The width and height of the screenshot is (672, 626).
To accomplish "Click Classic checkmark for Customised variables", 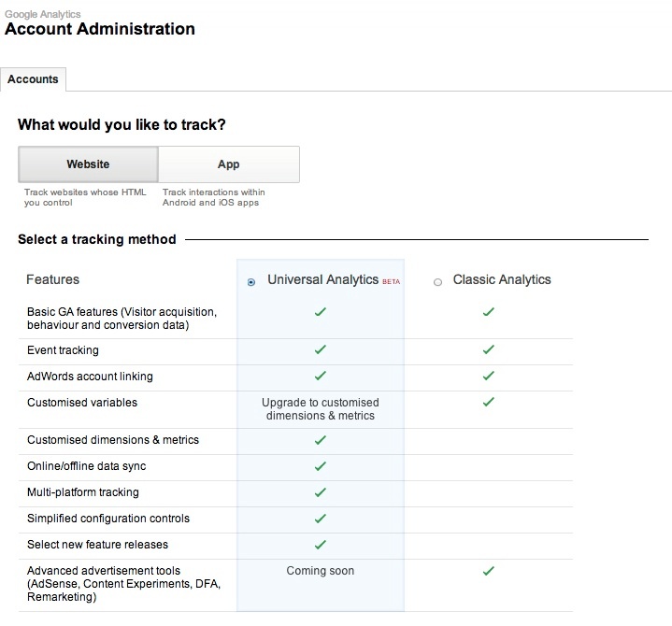I will pos(489,402).
